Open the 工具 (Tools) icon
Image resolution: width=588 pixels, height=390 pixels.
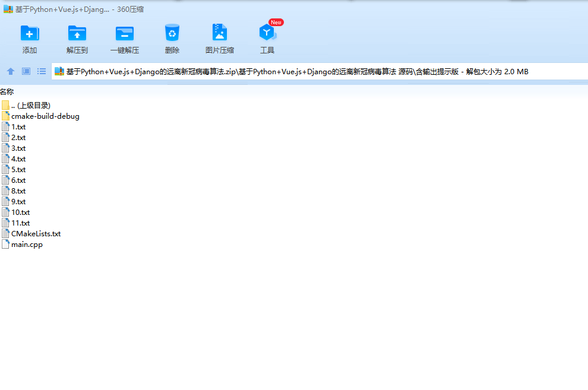coord(267,33)
